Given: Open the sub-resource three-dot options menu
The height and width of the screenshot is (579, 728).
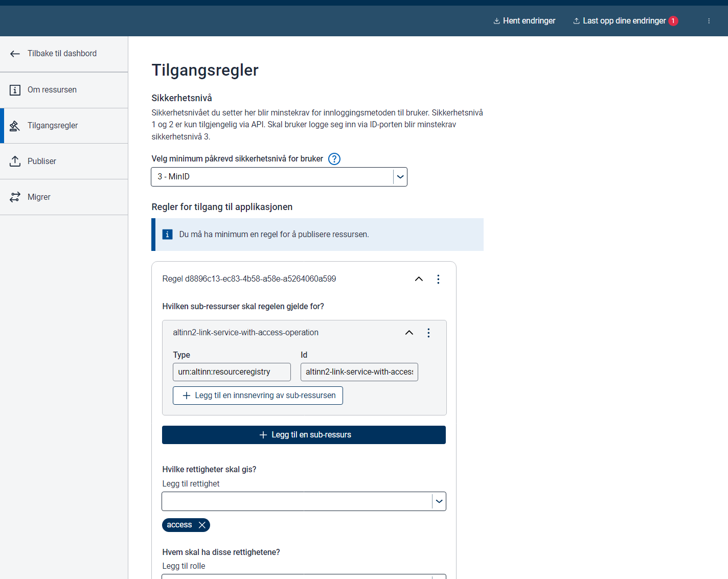Looking at the screenshot, I should point(428,333).
